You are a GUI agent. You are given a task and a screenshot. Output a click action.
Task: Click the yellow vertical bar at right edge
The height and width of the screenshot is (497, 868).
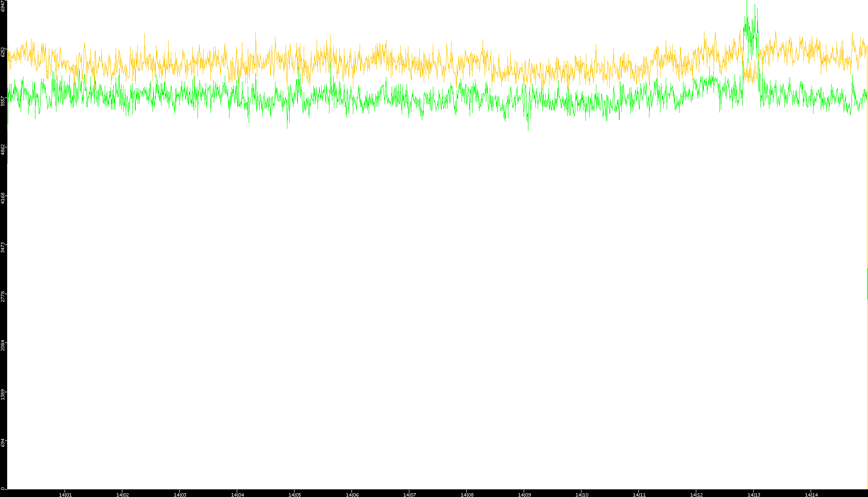[x=867, y=284]
